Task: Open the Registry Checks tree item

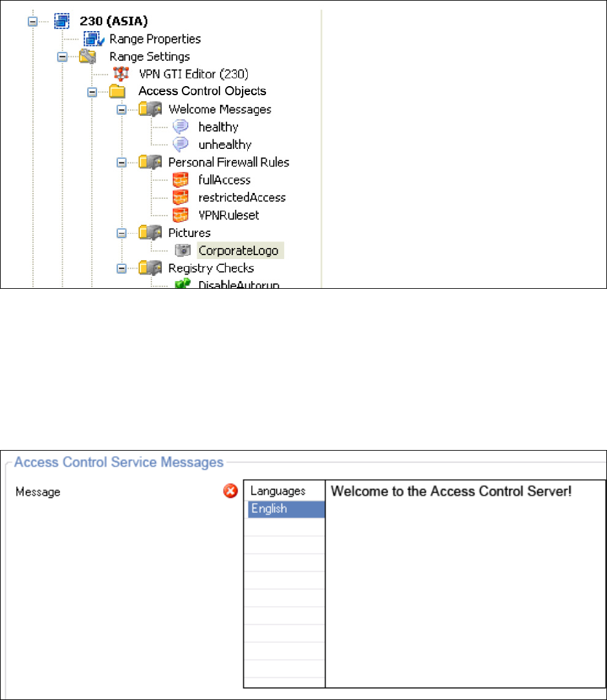Action: [x=211, y=268]
